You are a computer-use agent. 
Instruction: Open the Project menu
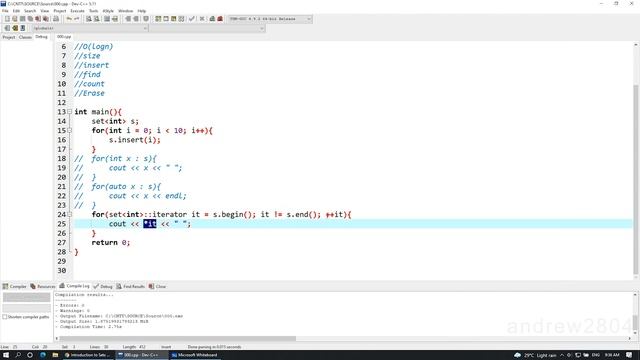60,11
